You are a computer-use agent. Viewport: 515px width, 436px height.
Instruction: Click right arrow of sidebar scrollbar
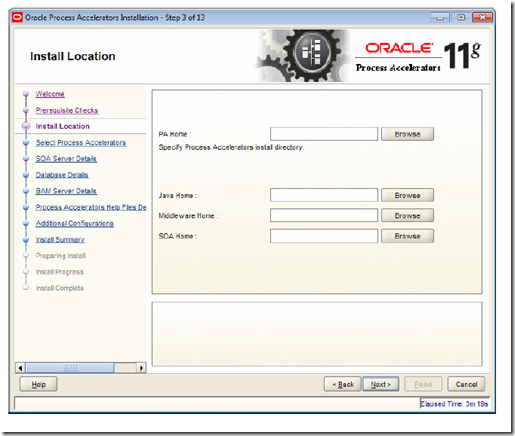click(141, 368)
